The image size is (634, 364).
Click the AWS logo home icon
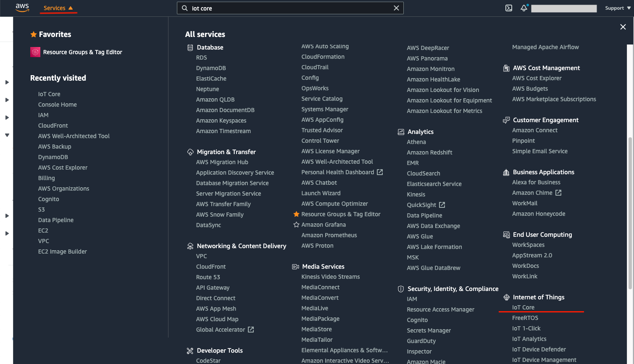click(22, 8)
